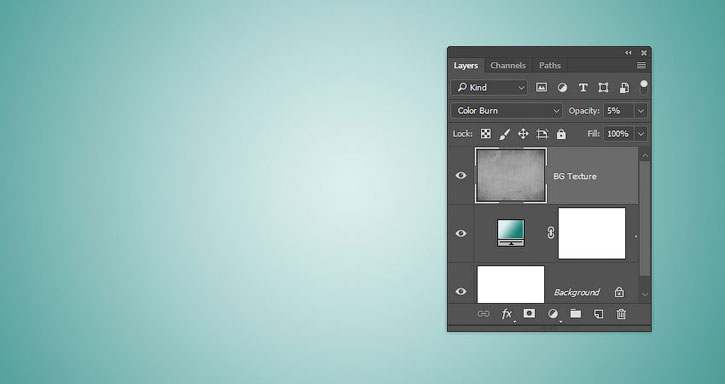This screenshot has height=384, width=725.
Task: Click gradient fill layer thumbnail
Action: (511, 233)
